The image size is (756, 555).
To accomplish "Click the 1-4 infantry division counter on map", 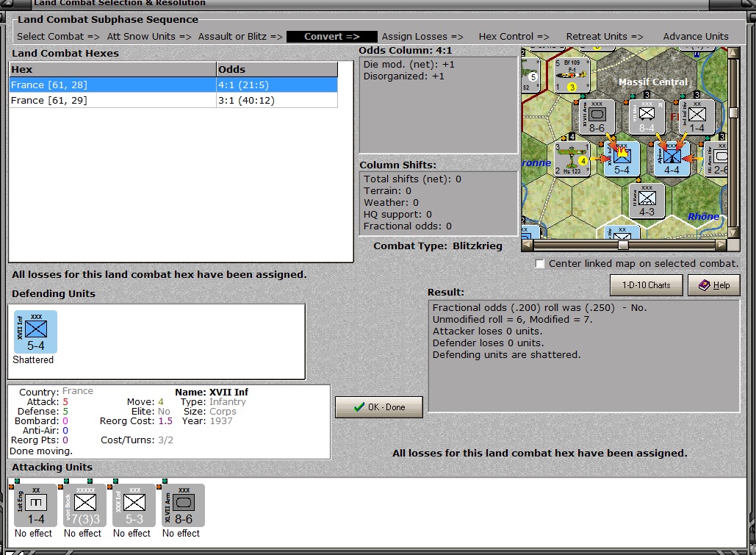I will [x=696, y=117].
